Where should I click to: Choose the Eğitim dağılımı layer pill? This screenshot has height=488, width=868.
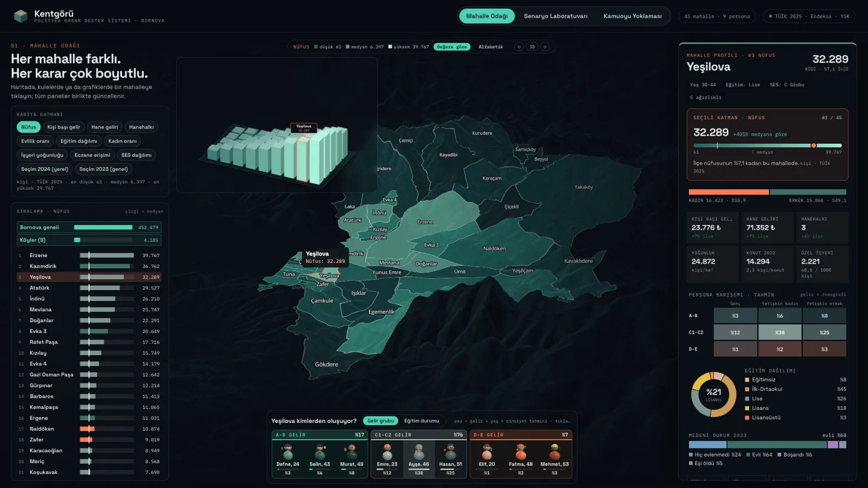point(79,141)
